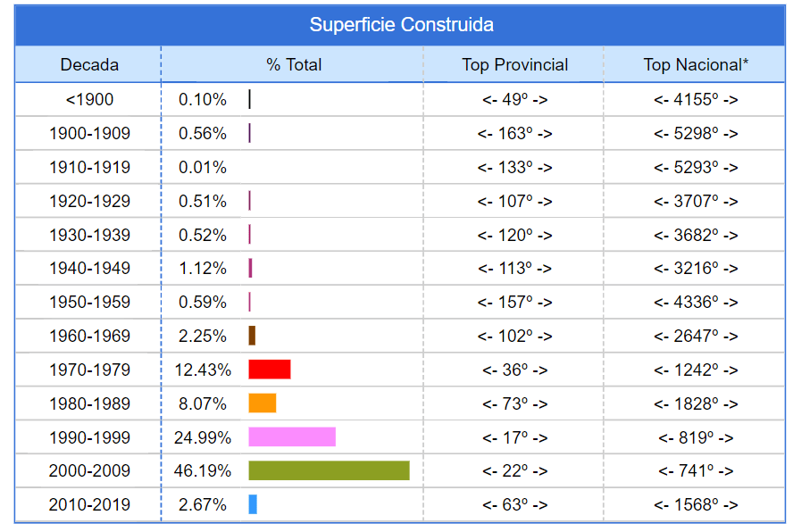Click the Superficie Construida title bar
The height and width of the screenshot is (532, 793).
(401, 25)
